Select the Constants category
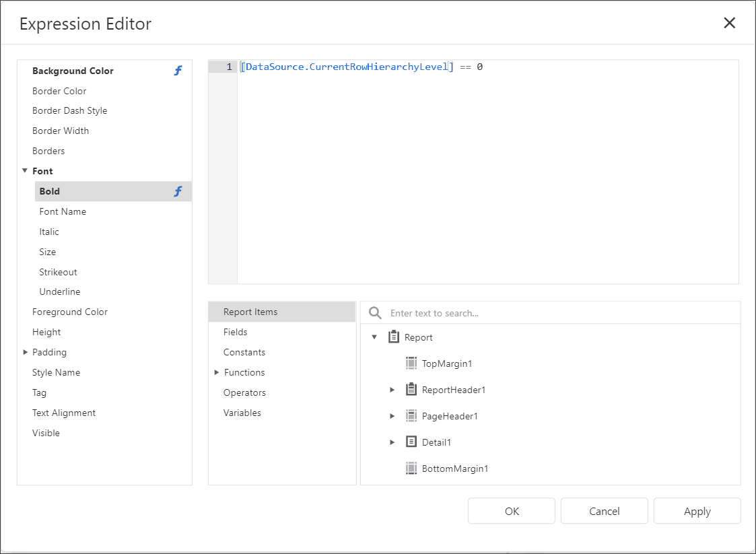The image size is (756, 554). click(x=244, y=352)
